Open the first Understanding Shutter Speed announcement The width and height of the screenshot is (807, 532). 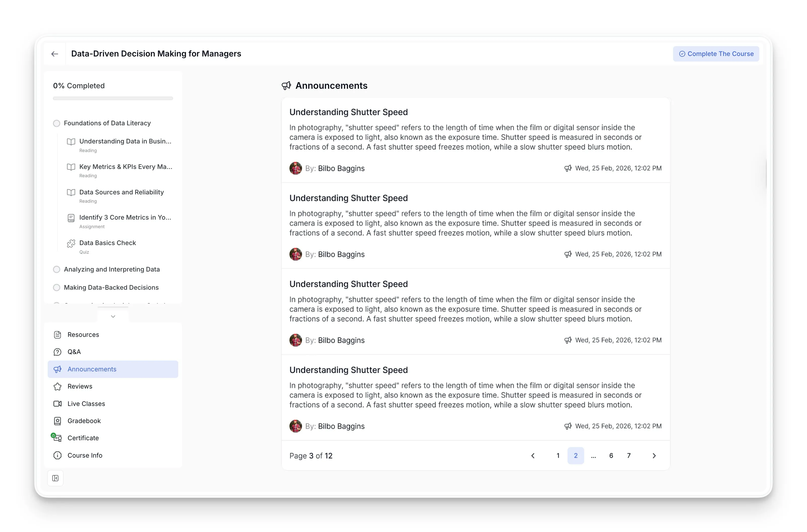(349, 112)
